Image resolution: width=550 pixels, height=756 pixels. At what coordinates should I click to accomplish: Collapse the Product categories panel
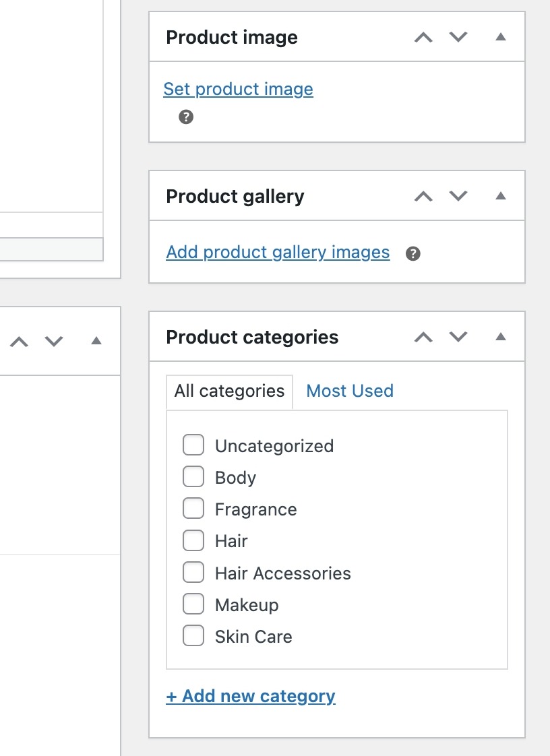[500, 337]
